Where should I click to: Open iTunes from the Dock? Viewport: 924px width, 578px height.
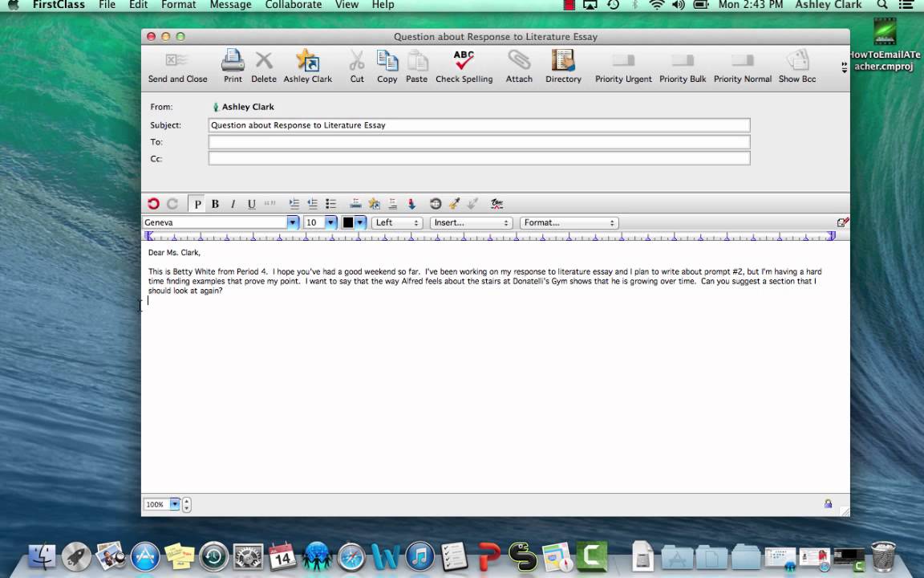[419, 556]
